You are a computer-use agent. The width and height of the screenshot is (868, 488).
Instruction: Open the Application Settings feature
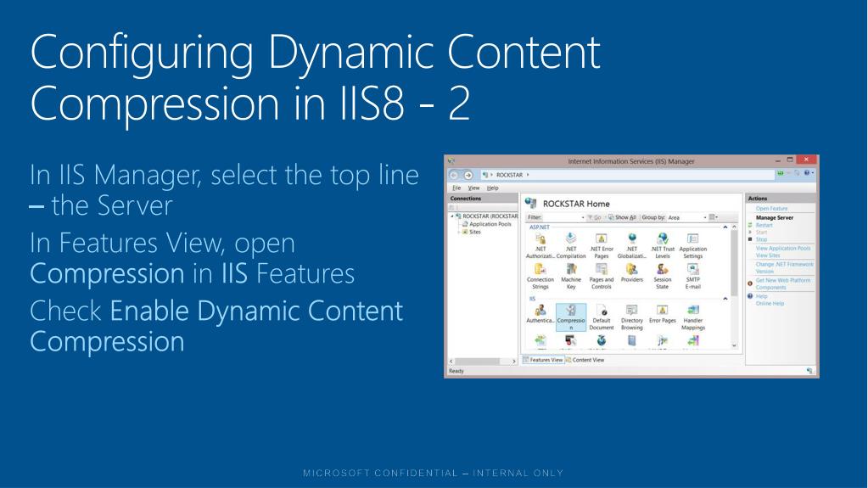tap(692, 246)
